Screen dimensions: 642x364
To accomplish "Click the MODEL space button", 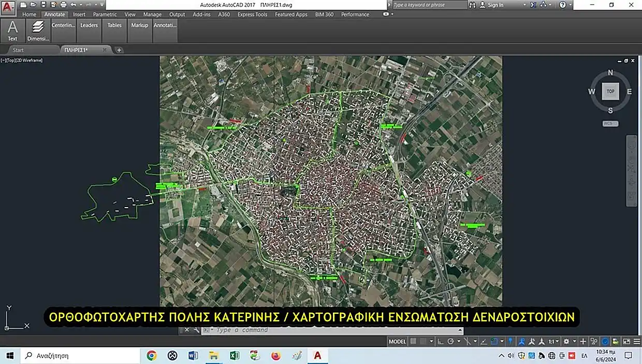I will tap(397, 341).
